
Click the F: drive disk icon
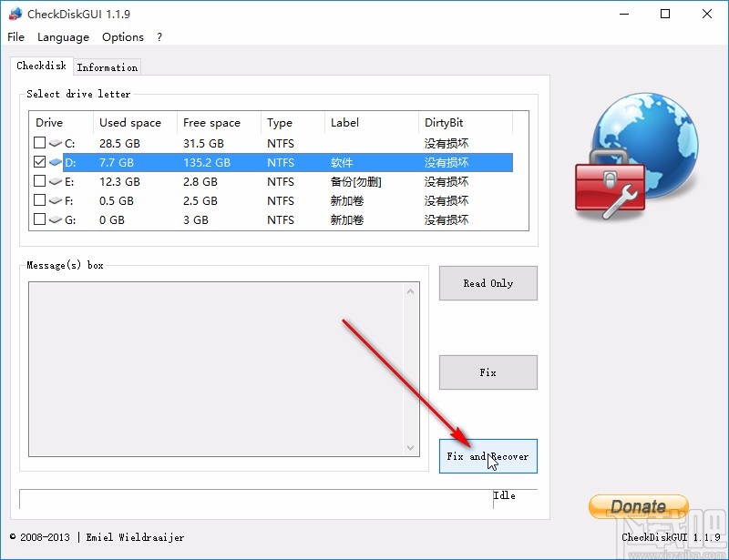56,200
